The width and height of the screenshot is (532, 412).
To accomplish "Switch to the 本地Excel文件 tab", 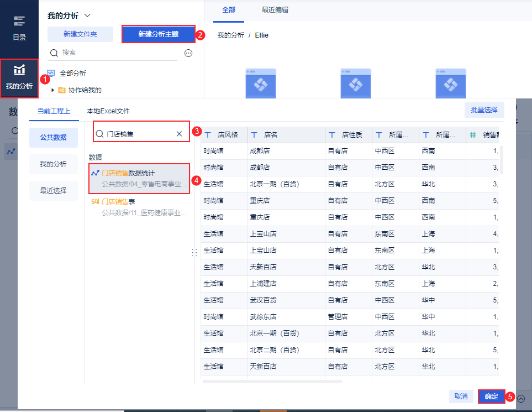I will [x=108, y=111].
